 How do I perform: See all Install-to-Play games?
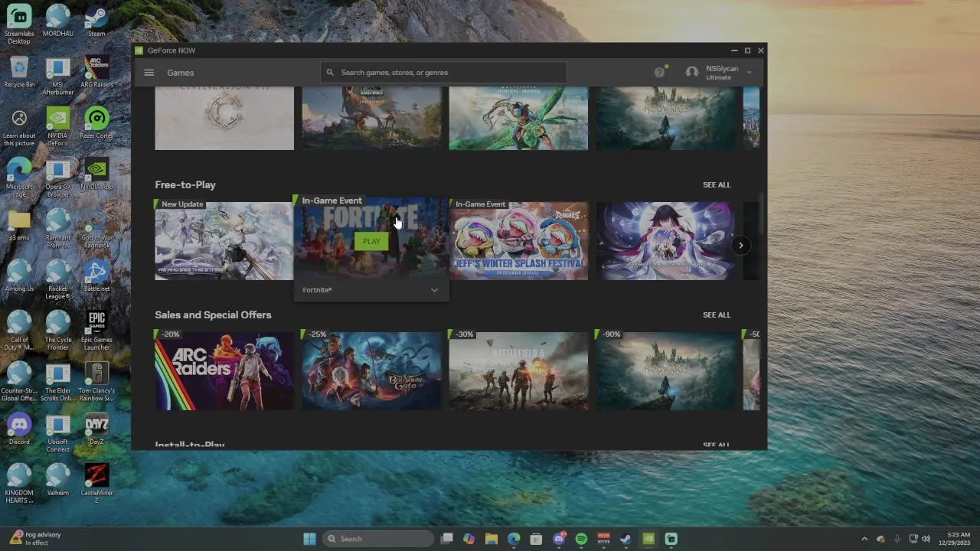pos(717,445)
